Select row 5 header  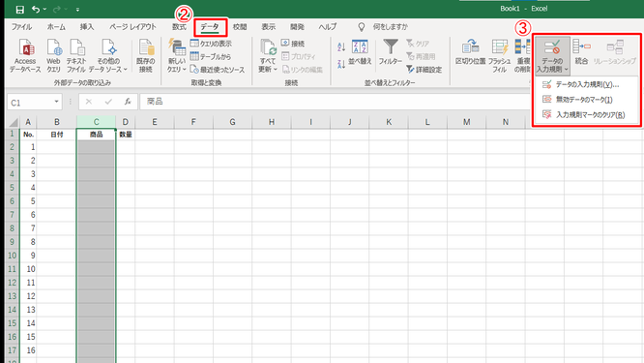[13, 188]
